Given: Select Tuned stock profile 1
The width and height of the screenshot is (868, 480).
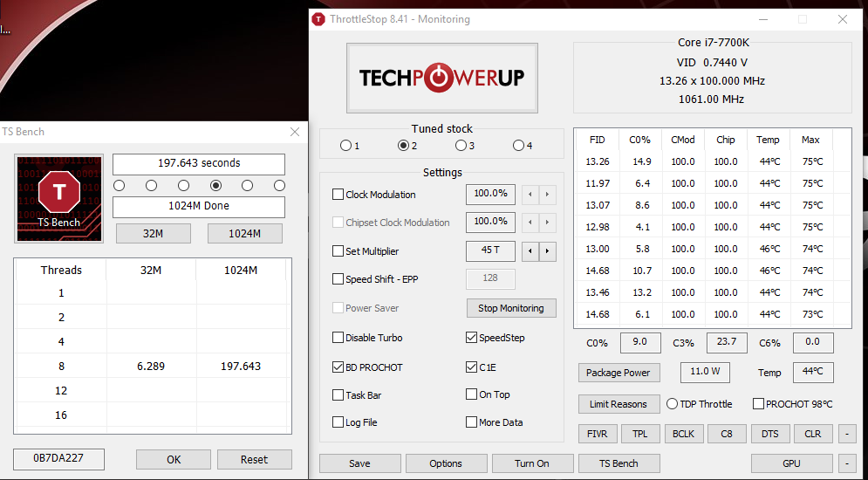Looking at the screenshot, I should [x=346, y=146].
